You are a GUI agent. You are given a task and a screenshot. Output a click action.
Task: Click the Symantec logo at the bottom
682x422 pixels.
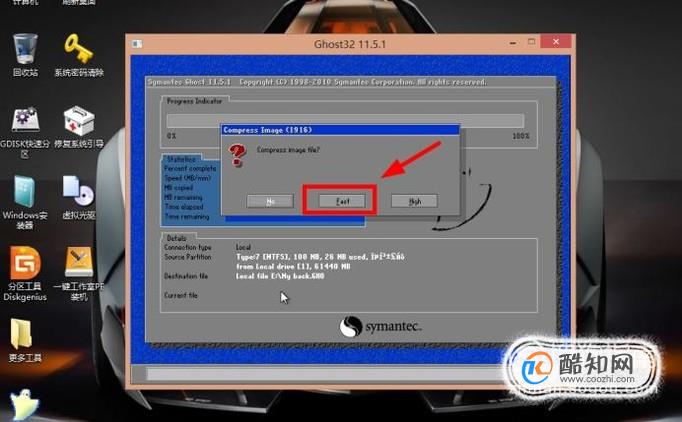pos(380,326)
